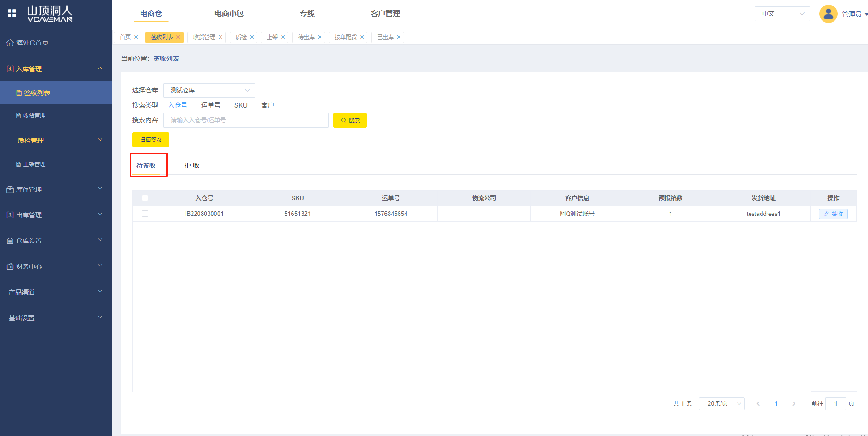Click the yellow 搜索 button
868x436 pixels.
coord(350,120)
